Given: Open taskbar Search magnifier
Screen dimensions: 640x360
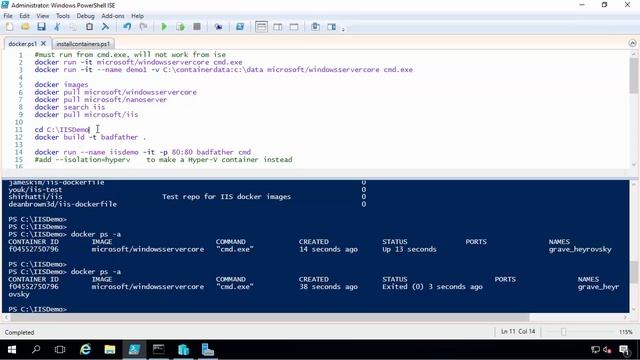Looking at the screenshot, I should [x=36, y=350].
